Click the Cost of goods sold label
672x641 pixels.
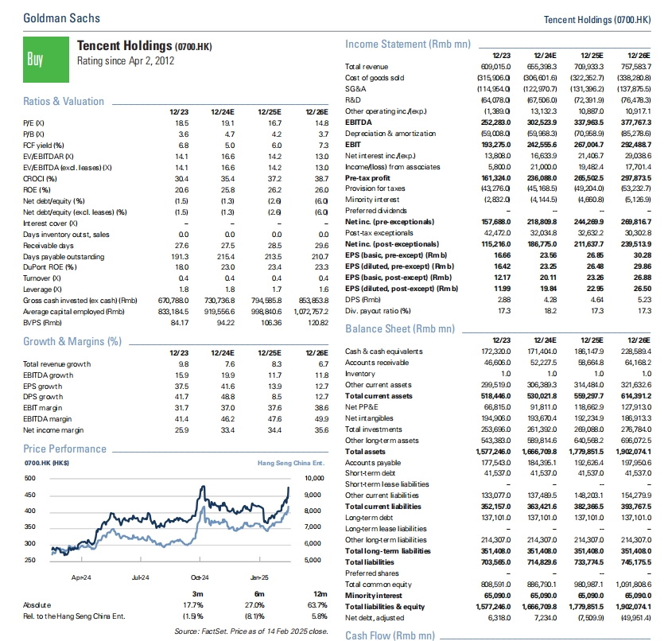point(375,78)
